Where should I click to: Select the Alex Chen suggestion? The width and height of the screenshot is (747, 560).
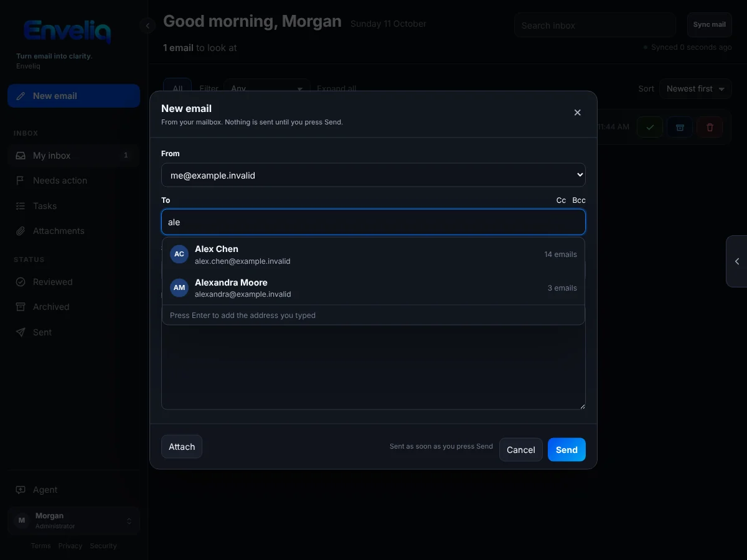(x=374, y=254)
